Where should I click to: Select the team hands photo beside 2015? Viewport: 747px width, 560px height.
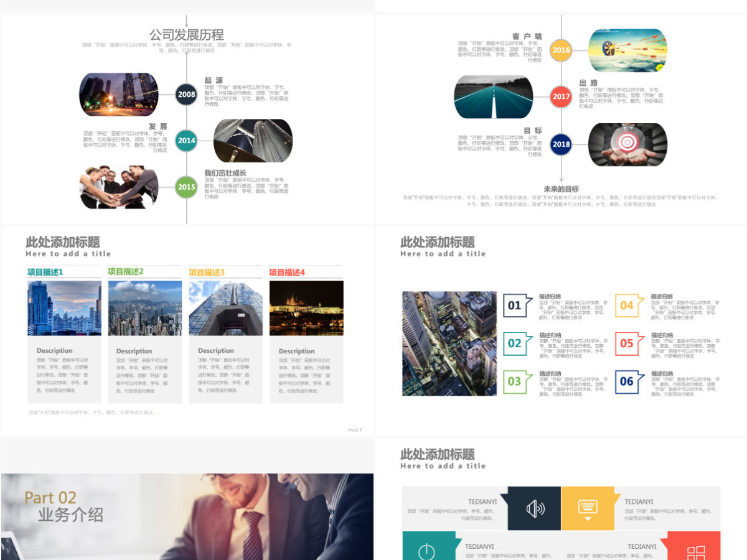coord(119,187)
